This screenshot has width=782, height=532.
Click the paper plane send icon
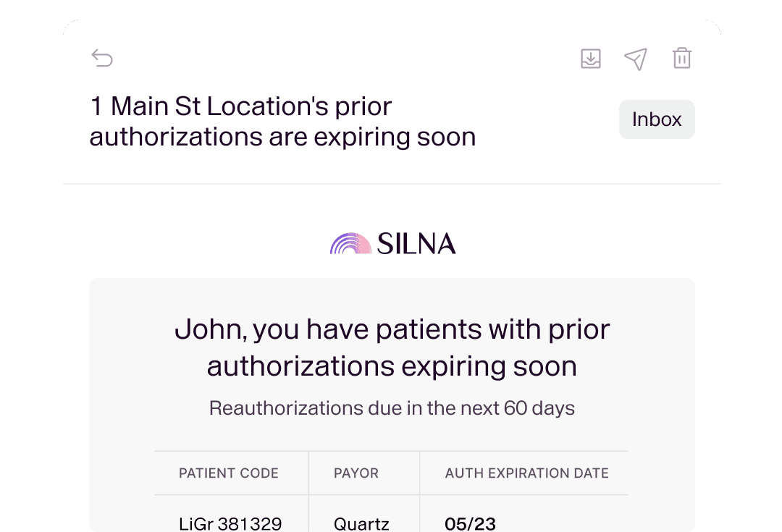click(635, 59)
